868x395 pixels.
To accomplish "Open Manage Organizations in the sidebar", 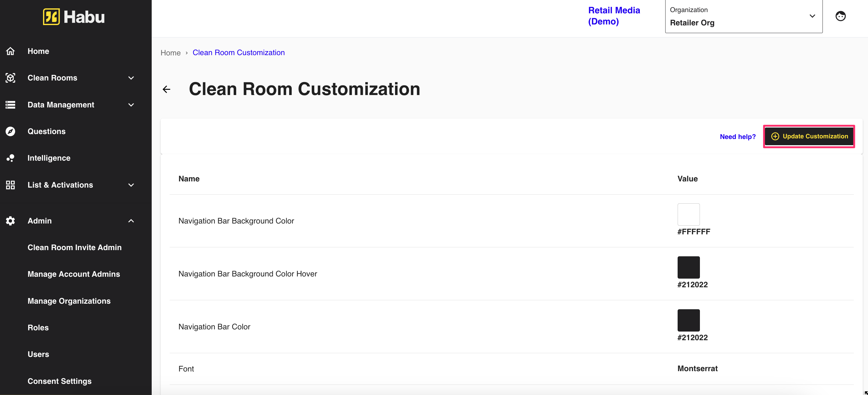I will click(x=69, y=301).
